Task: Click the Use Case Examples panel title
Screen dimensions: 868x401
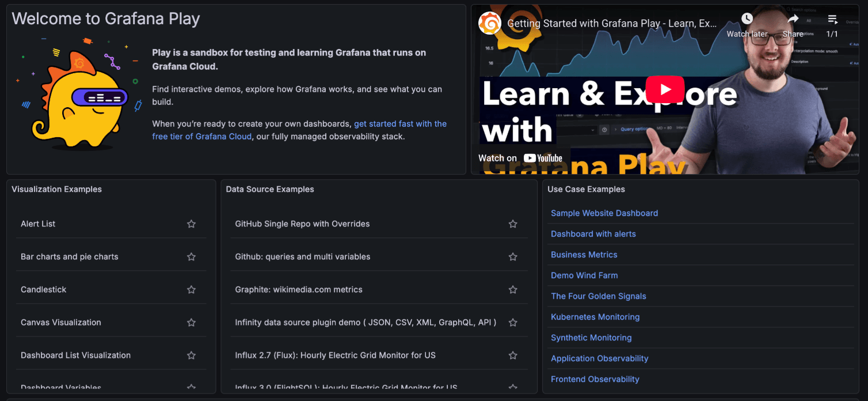Action: [586, 190]
